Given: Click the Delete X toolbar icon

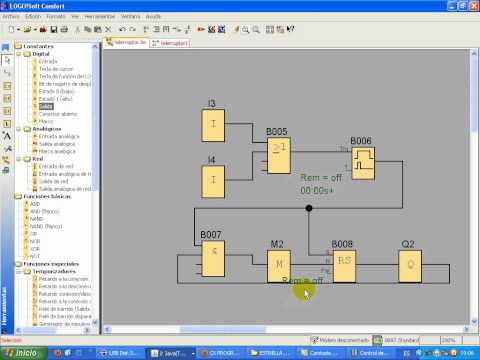Looking at the screenshot, I should [108, 30].
